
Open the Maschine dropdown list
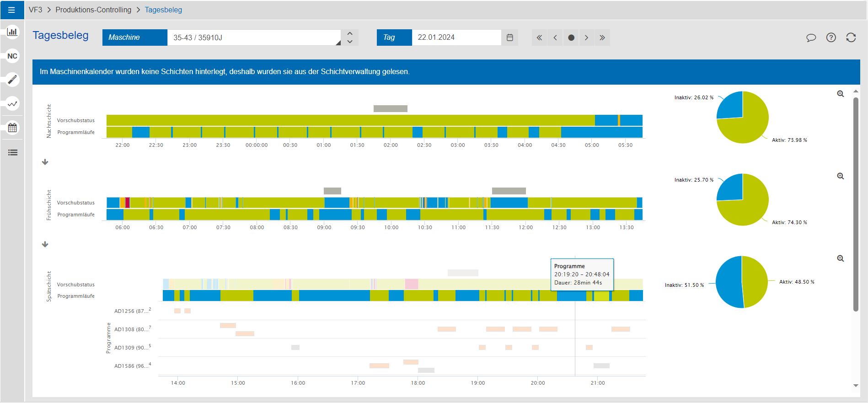coord(338,43)
